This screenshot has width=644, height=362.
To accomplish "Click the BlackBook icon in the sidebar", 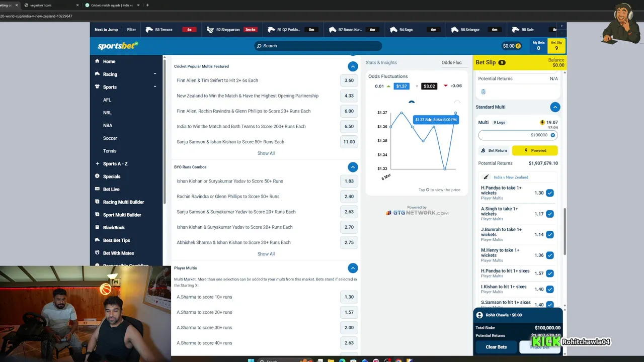I will tap(98, 227).
